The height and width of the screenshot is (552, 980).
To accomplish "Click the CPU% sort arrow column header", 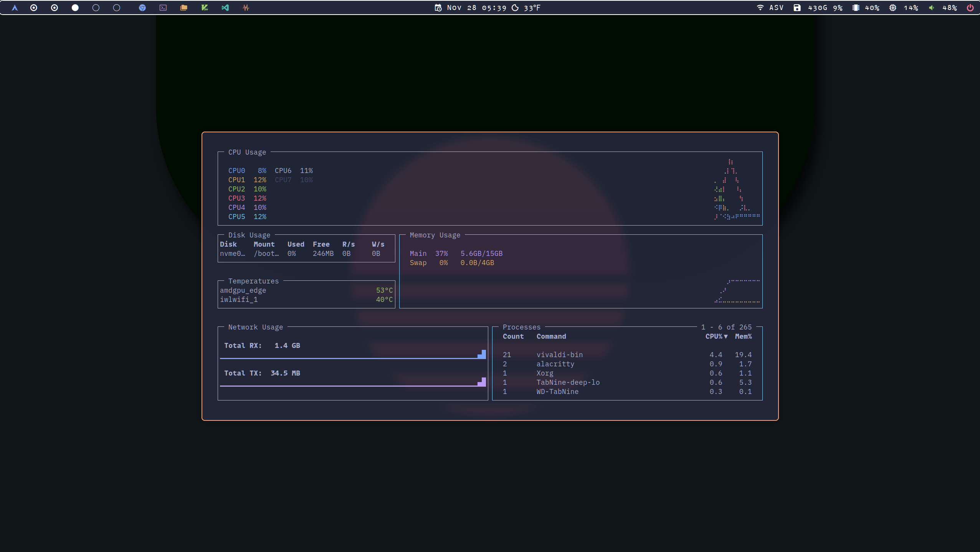I will [x=716, y=336].
